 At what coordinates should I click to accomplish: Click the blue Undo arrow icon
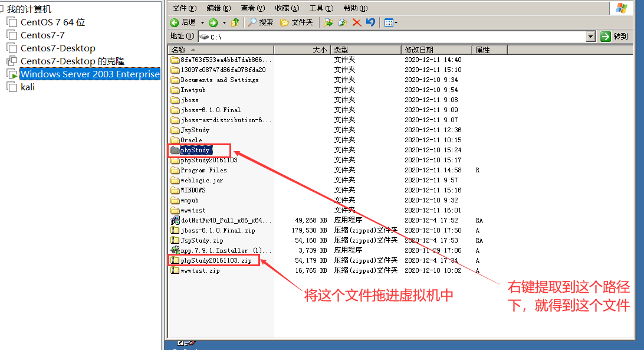(370, 22)
